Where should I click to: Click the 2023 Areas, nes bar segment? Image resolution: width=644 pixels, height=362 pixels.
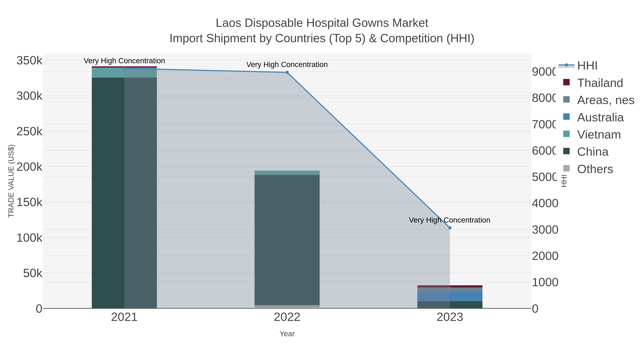click(x=450, y=290)
